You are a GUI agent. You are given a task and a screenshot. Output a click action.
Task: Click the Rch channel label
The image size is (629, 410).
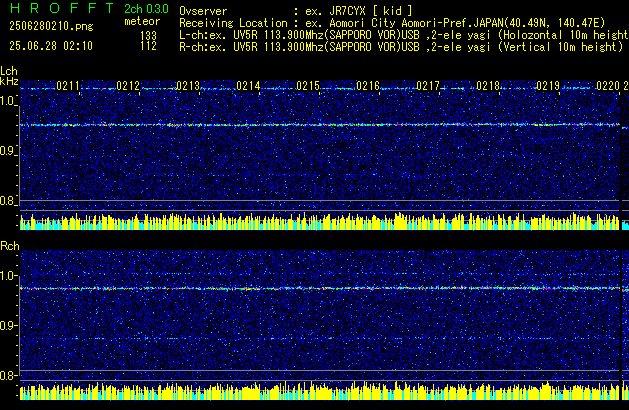coord(10,246)
